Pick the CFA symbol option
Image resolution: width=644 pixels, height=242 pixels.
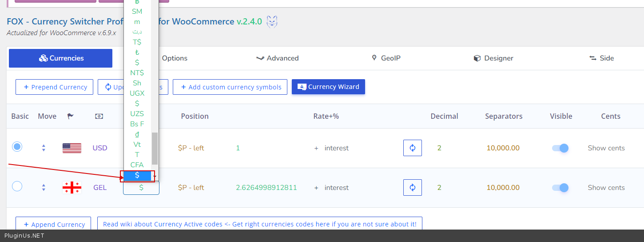[137, 165]
